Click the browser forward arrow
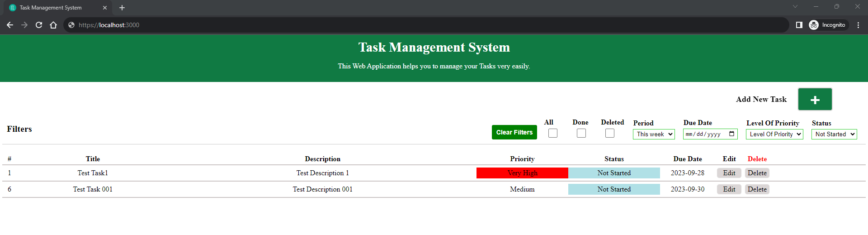Screen dimensions: 868x235 tap(24, 25)
